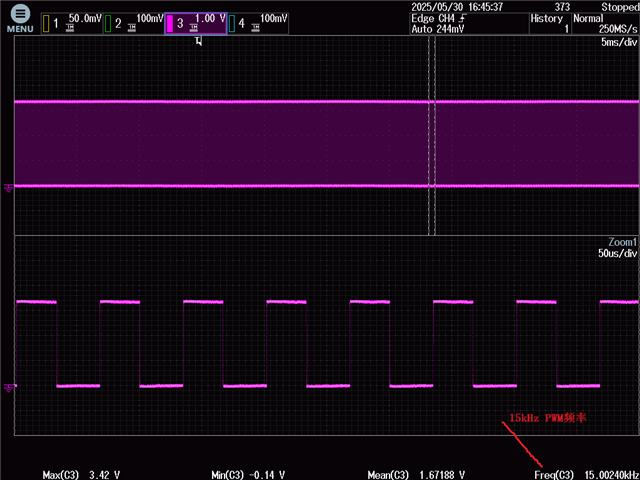640x480 pixels.
Task: Select channel 2 at 100mV
Action: click(x=133, y=22)
